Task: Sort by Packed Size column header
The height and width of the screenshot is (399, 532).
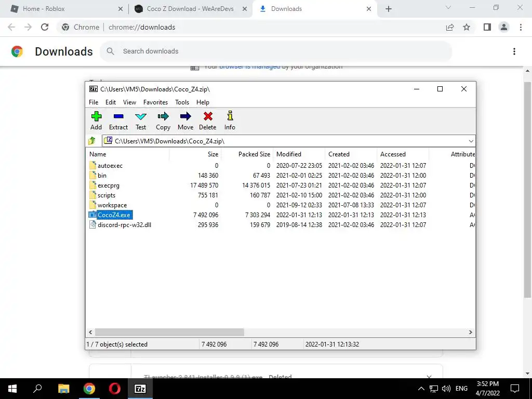Action: pos(247,154)
